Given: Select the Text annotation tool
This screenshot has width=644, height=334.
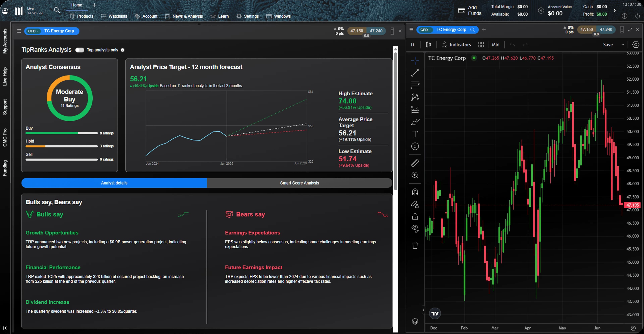Looking at the screenshot, I should coord(415,134).
